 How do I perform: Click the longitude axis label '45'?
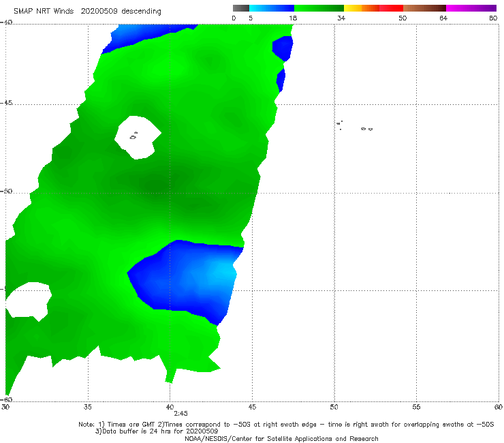[x=252, y=407]
